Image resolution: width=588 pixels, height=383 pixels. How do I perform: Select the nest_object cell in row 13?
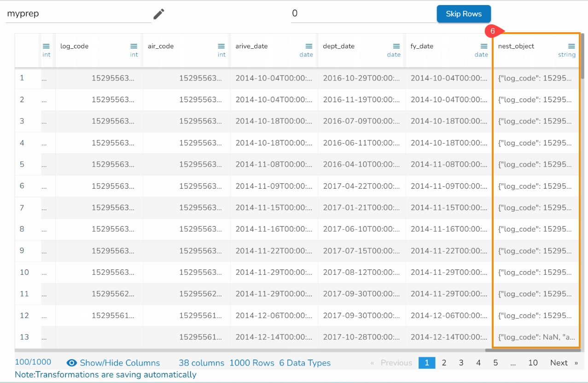click(x=536, y=337)
